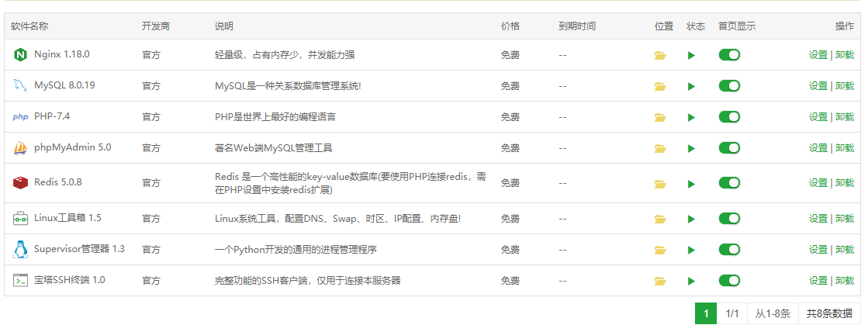Click the MySQL dolphin logo icon
This screenshot has height=332, width=868.
click(x=20, y=86)
